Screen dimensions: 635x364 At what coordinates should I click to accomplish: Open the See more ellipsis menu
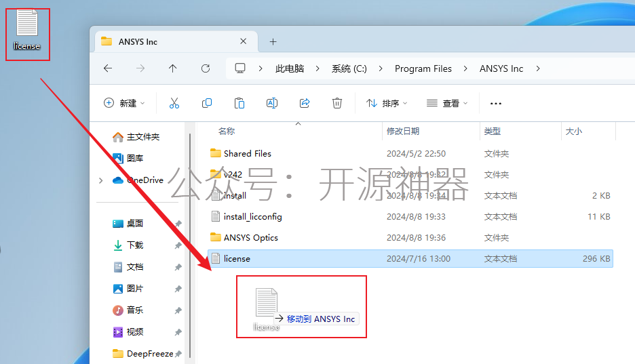tap(496, 104)
